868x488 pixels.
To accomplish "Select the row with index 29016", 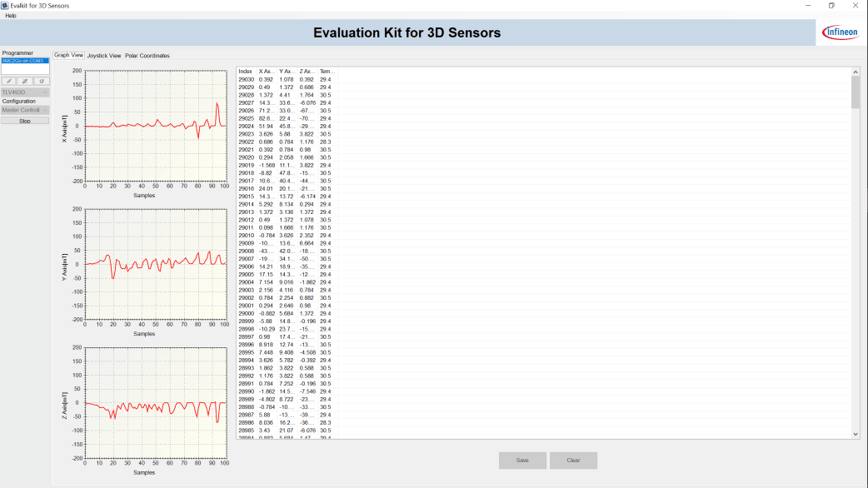I will pyautogui.click(x=287, y=189).
